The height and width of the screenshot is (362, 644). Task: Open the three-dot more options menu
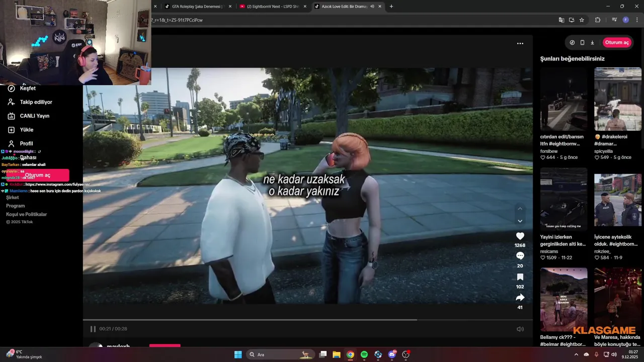click(x=520, y=43)
